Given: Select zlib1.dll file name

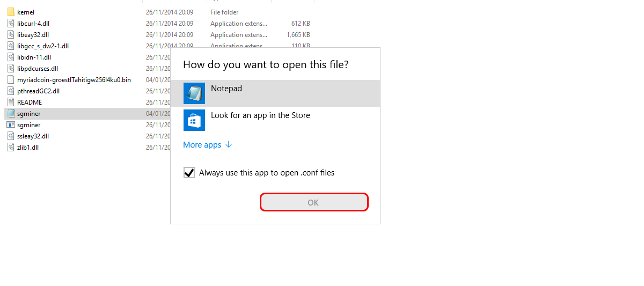Looking at the screenshot, I should (x=28, y=147).
